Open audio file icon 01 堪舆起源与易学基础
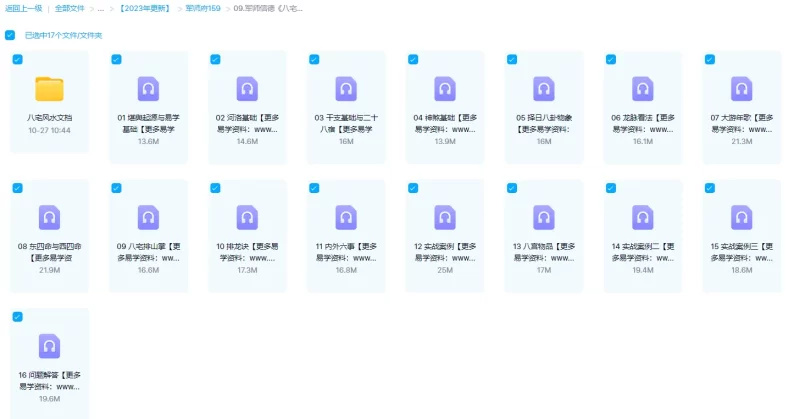This screenshot has width=800, height=419. pos(148,89)
